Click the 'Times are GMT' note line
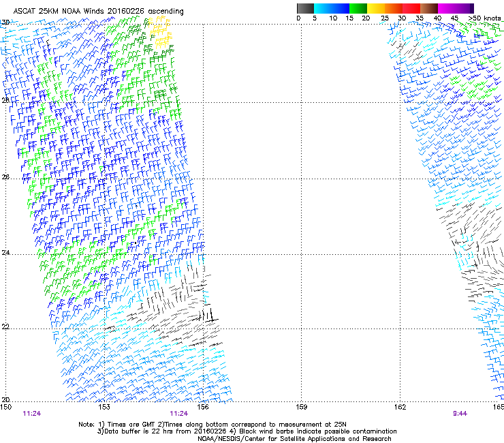This screenshot has height=443, width=504. click(x=212, y=425)
